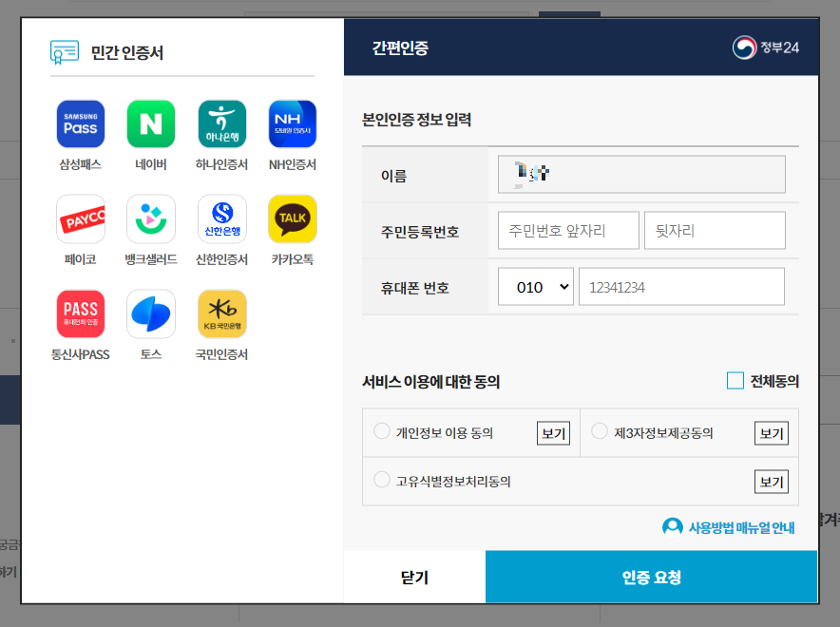840x627 pixels.
Task: Pick the Toss (토스) icon
Action: click(151, 313)
